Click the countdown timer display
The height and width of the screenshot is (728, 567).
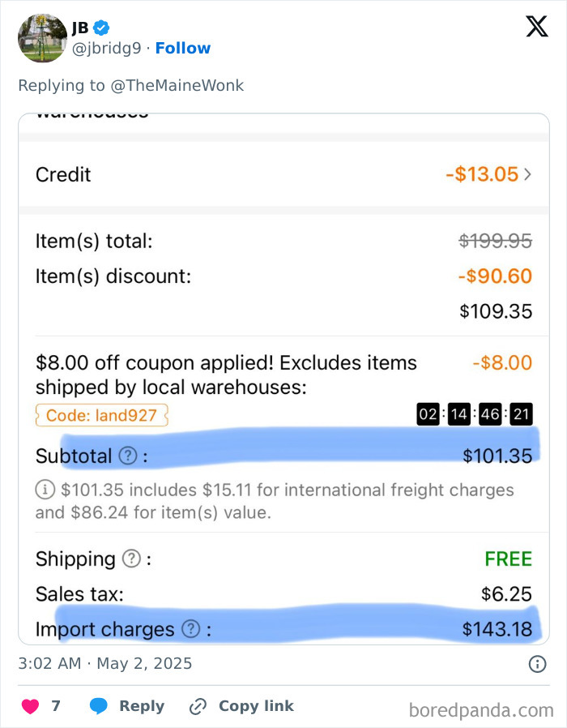pos(474,415)
